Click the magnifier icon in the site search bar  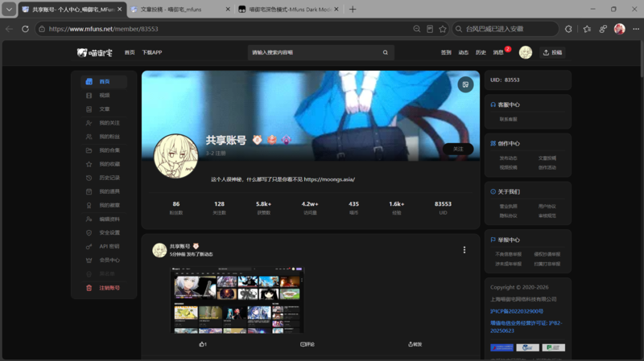coord(386,52)
